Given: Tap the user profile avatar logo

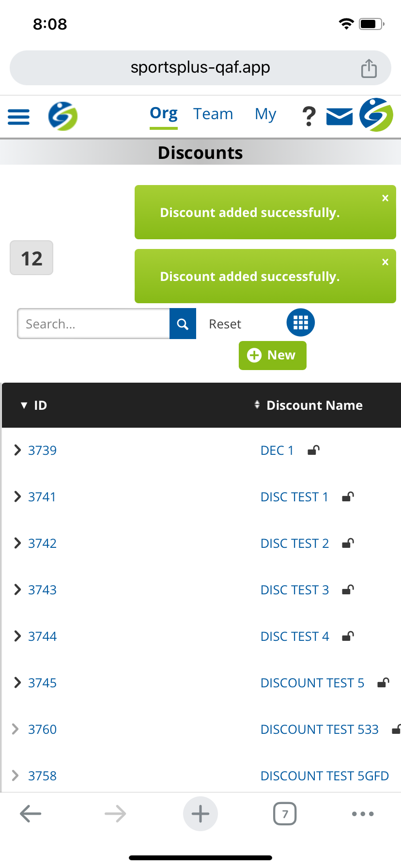Looking at the screenshot, I should 376,115.
